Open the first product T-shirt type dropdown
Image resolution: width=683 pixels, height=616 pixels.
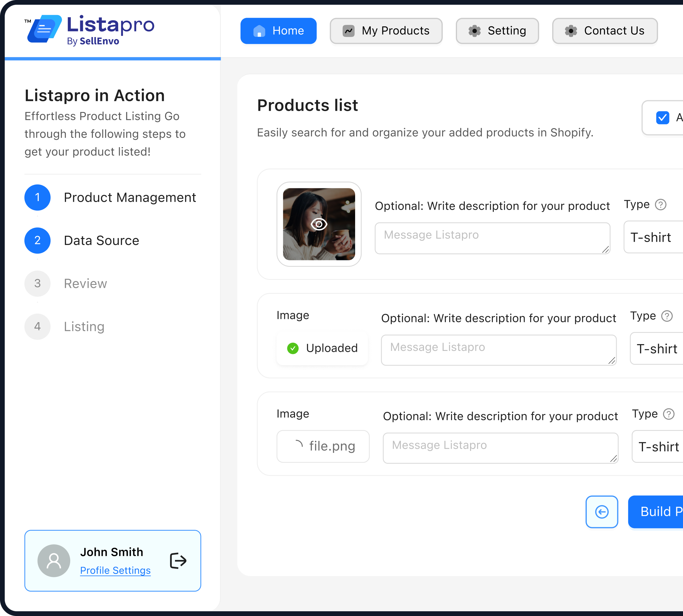coord(653,237)
